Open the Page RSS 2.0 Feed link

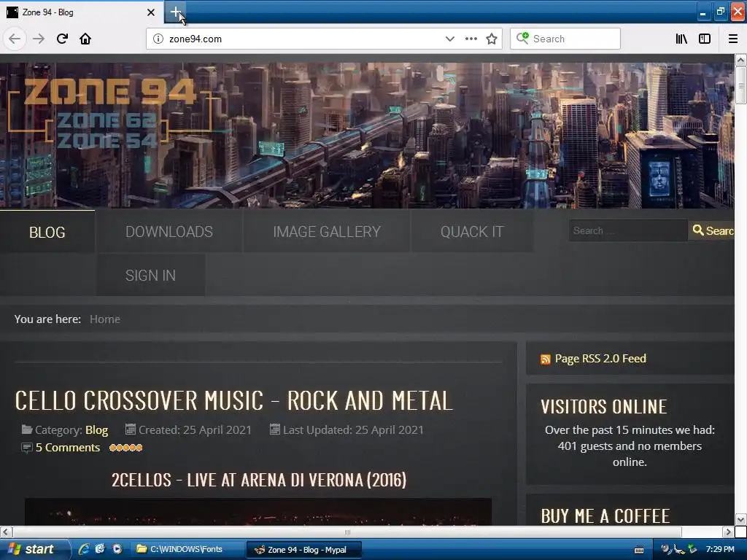coord(600,359)
